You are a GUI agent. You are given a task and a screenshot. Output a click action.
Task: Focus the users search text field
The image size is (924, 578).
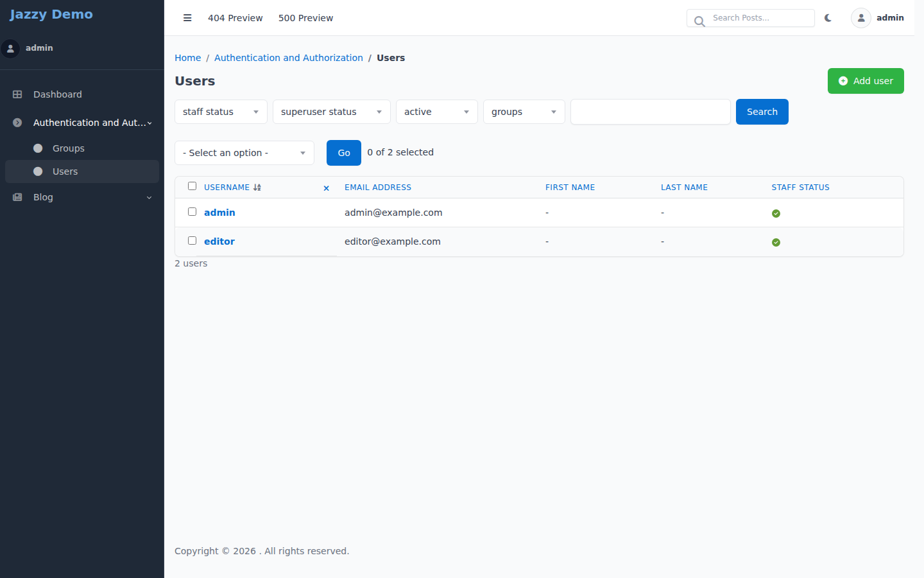(651, 112)
